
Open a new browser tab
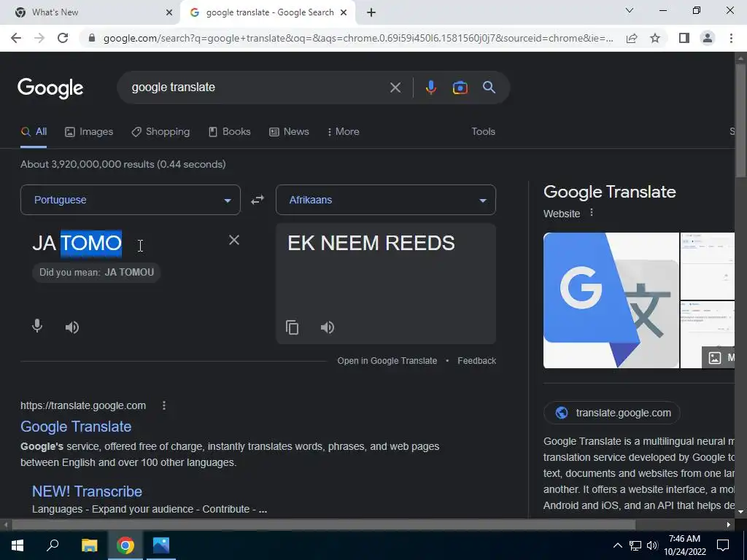tap(371, 13)
